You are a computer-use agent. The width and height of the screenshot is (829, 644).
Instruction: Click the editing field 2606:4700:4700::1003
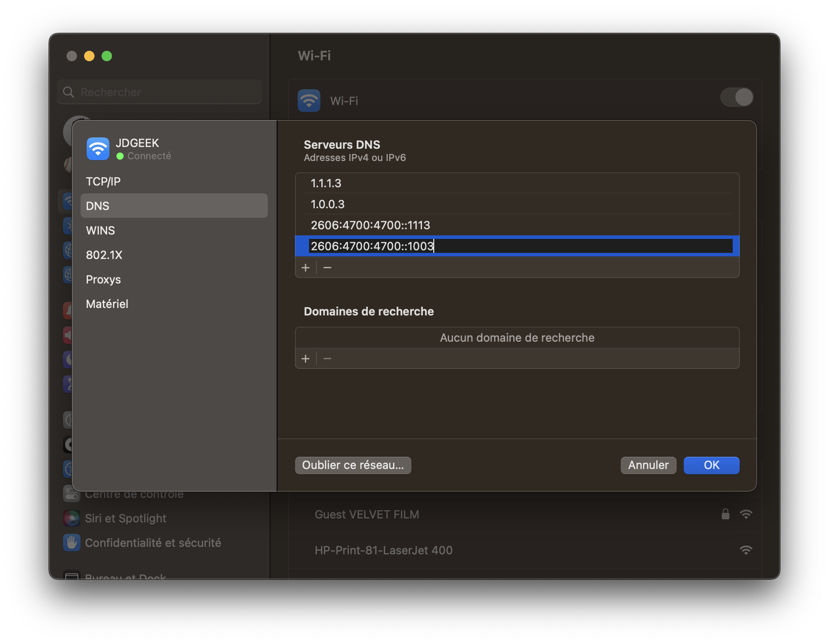pos(520,246)
